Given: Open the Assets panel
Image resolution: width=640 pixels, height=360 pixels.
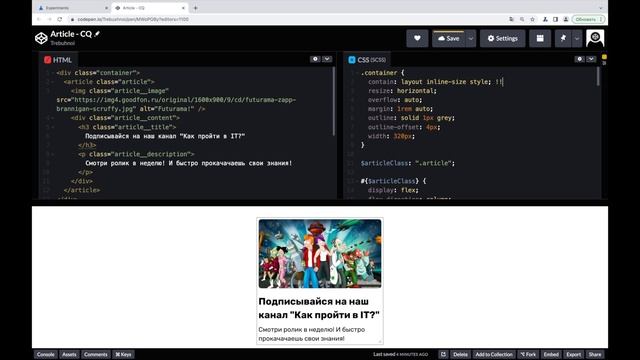Looking at the screenshot, I should point(69,354).
